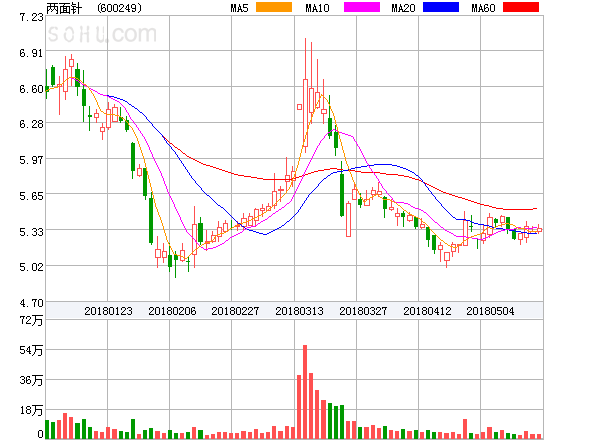Viewport: 600px width, 440px height.
Task: Click the 20180504 date label
Action: click(490, 311)
